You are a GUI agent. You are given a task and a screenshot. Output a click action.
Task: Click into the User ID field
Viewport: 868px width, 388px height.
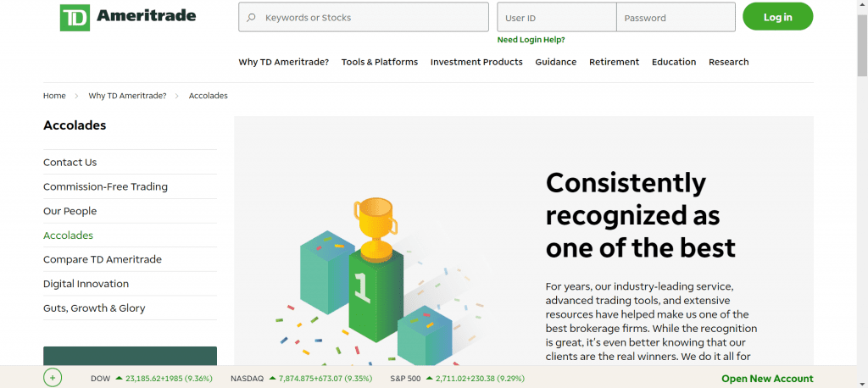click(x=557, y=17)
